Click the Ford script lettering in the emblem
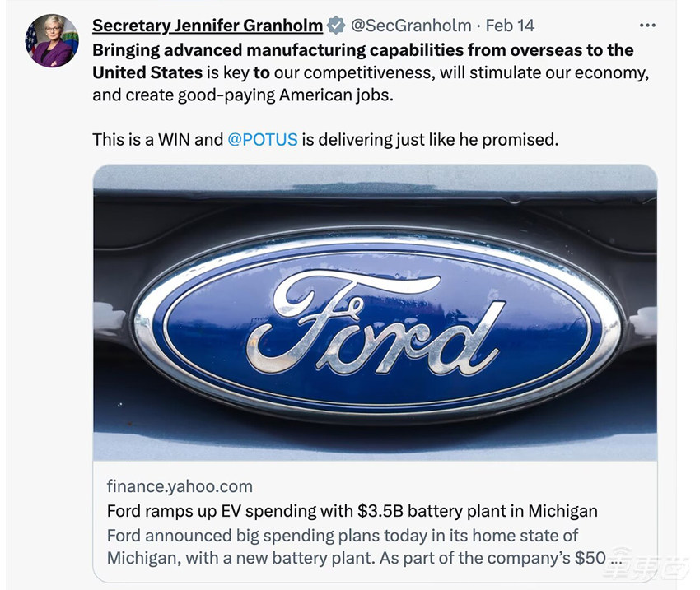Screen dimensions: 700x590 coord(375,323)
